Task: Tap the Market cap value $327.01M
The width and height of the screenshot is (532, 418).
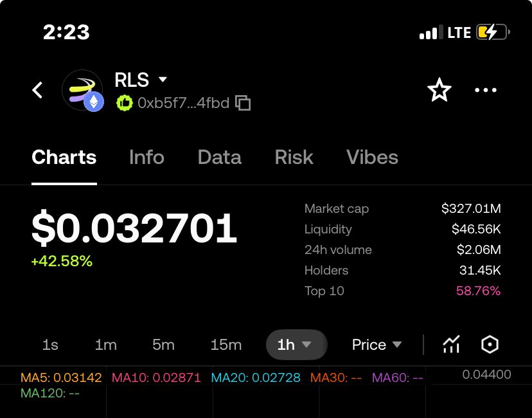Action: pos(471,208)
